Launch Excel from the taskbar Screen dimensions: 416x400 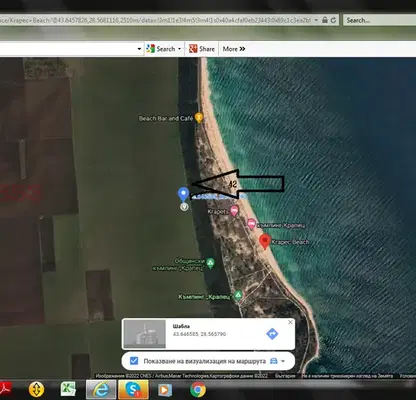[x=68, y=389]
